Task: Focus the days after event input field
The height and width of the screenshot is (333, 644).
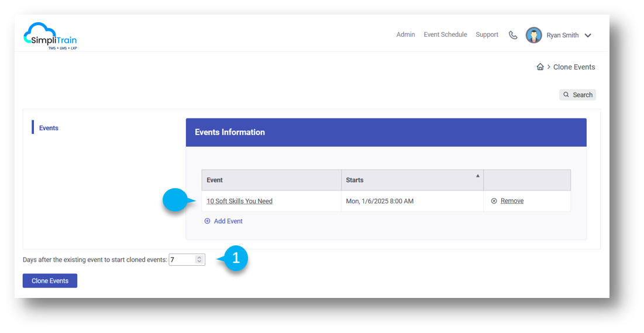Action: click(x=181, y=260)
